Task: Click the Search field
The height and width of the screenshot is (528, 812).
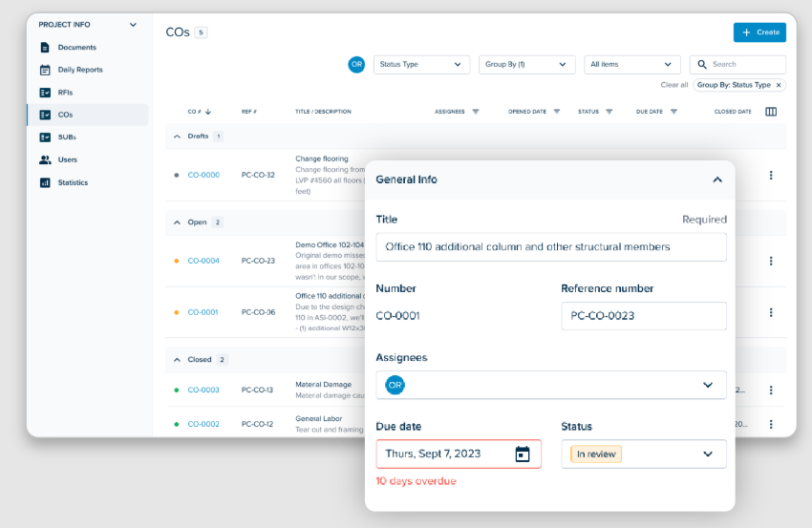Action: point(737,65)
